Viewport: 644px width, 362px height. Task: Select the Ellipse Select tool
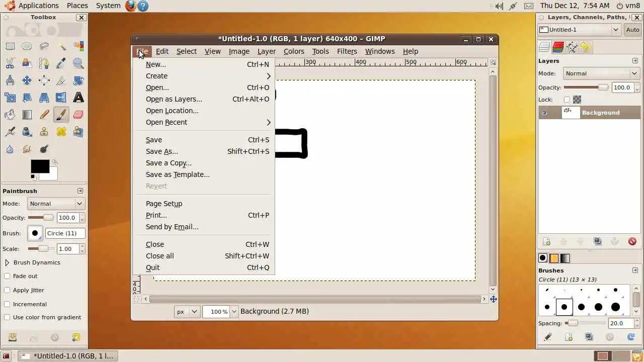27,46
